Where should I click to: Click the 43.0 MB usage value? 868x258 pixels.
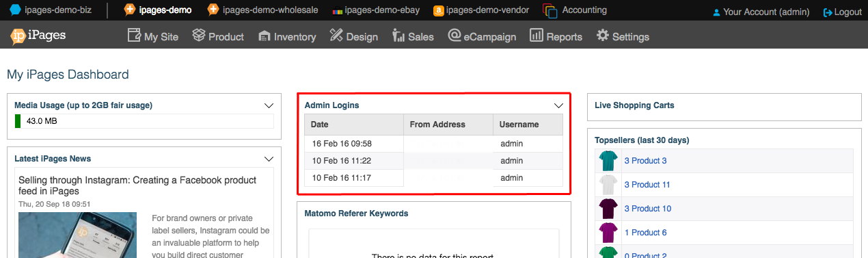tap(42, 121)
